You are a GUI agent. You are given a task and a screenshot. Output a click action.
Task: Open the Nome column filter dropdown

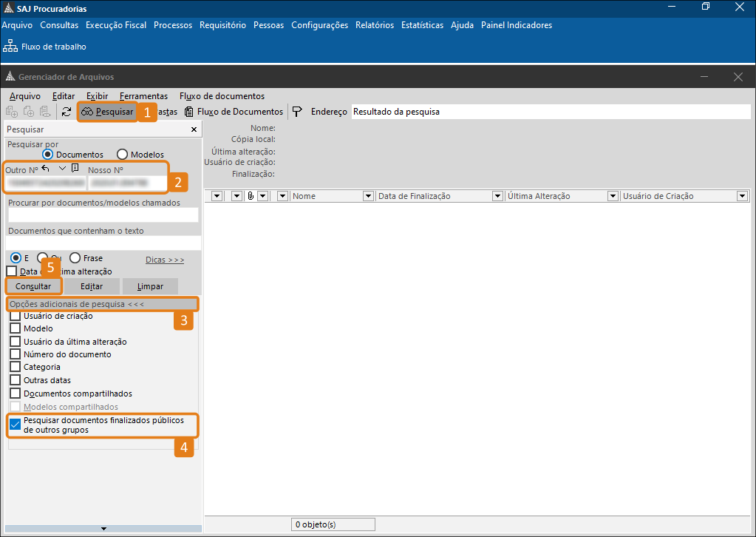[368, 196]
